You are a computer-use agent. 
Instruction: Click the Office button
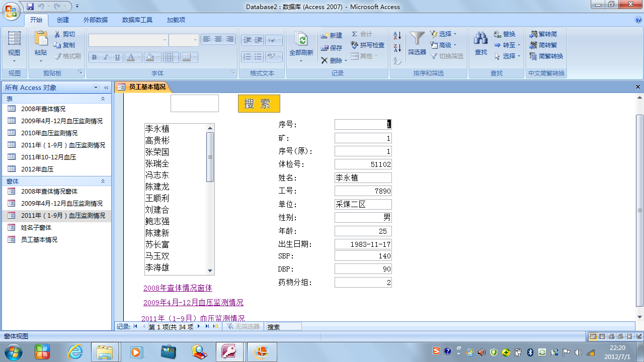click(11, 11)
